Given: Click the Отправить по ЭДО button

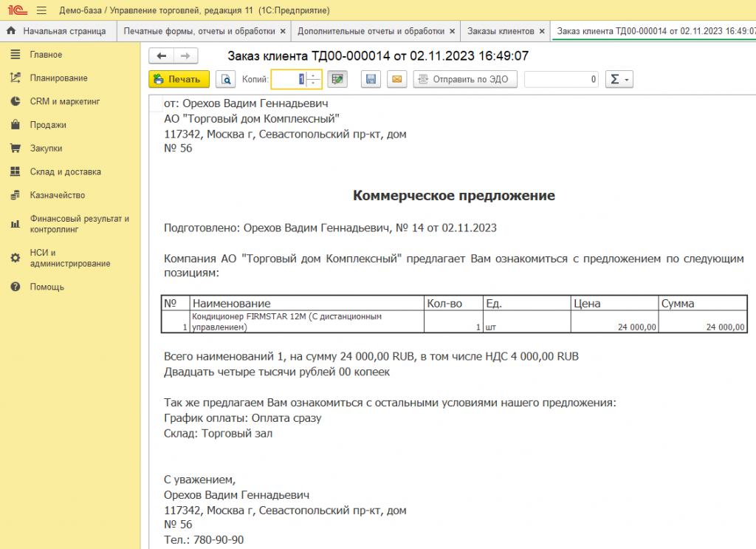Looking at the screenshot, I should [465, 80].
